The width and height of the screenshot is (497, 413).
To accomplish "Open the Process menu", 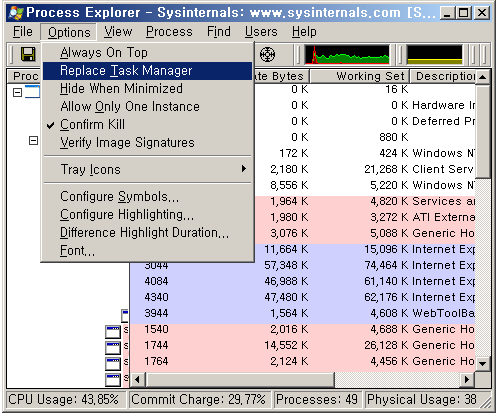I will [x=169, y=32].
